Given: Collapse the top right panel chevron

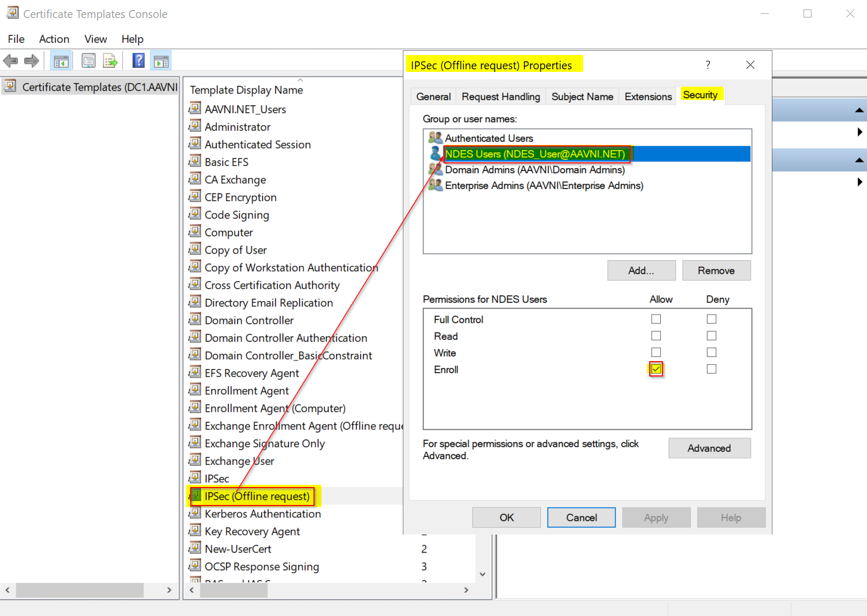Looking at the screenshot, I should pyautogui.click(x=860, y=109).
